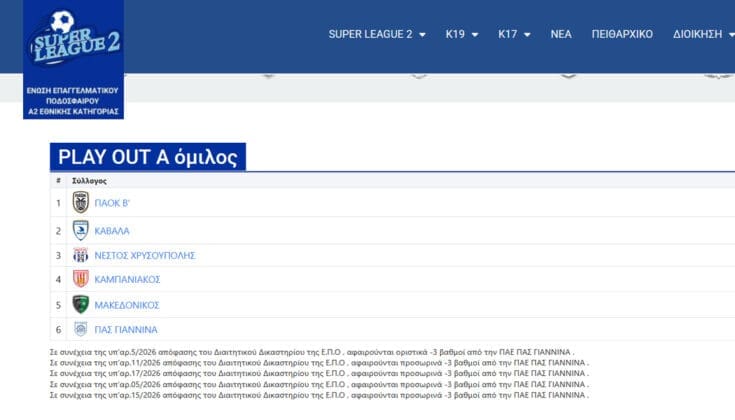The height and width of the screenshot is (420, 735).
Task: Expand the K19 dropdown menu
Action: pos(461,34)
